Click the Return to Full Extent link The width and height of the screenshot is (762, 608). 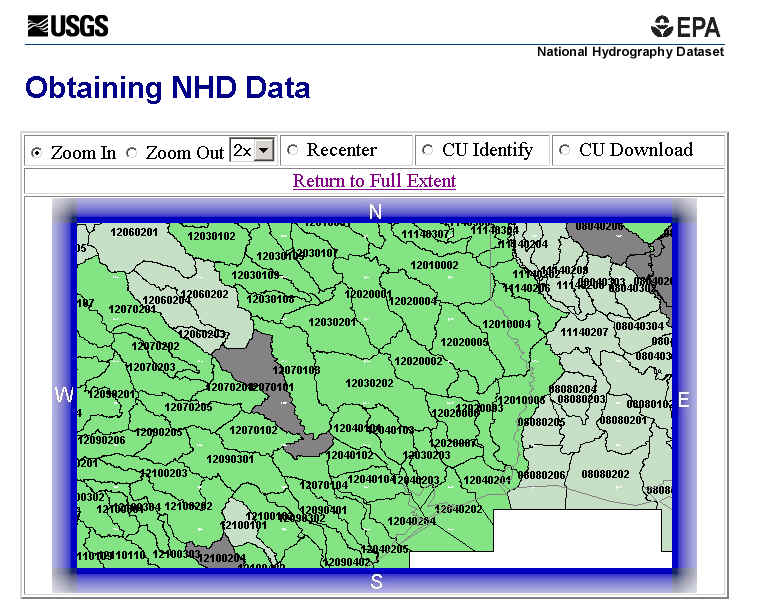pyautogui.click(x=374, y=181)
